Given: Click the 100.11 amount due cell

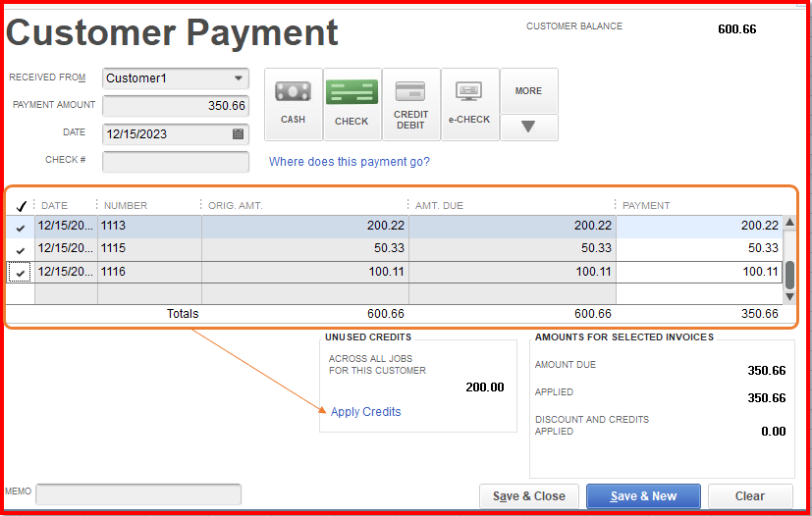Looking at the screenshot, I should [513, 273].
